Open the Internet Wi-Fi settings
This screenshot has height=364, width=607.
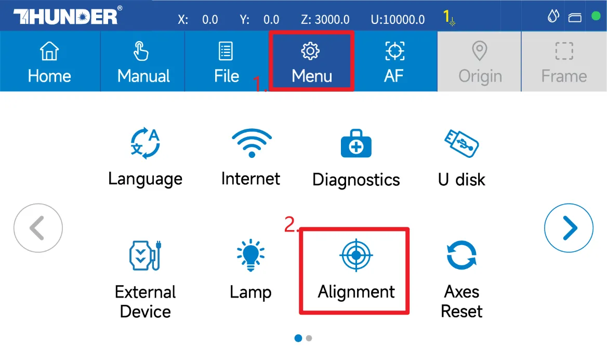pyautogui.click(x=251, y=143)
